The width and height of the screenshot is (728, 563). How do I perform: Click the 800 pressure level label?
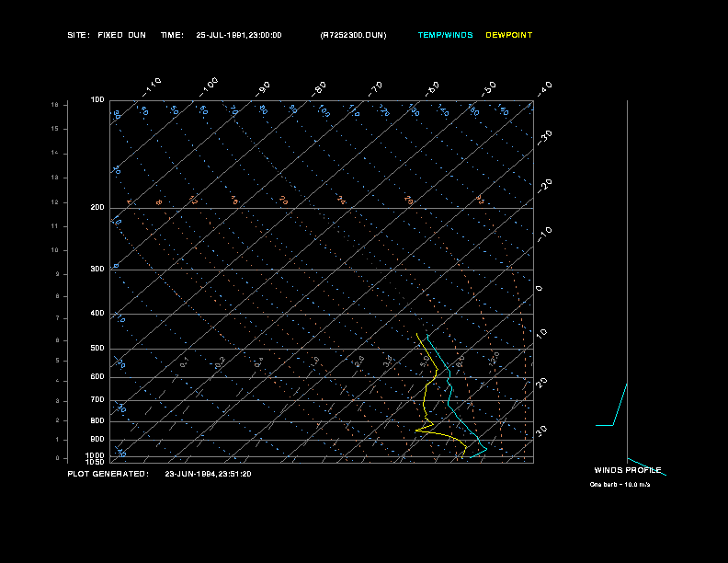pos(97,420)
